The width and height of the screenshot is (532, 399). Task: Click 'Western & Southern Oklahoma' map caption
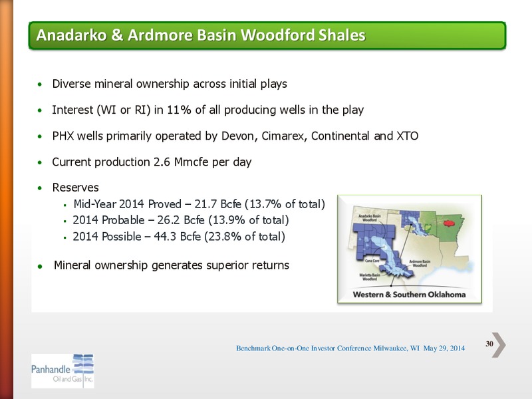click(x=409, y=295)
